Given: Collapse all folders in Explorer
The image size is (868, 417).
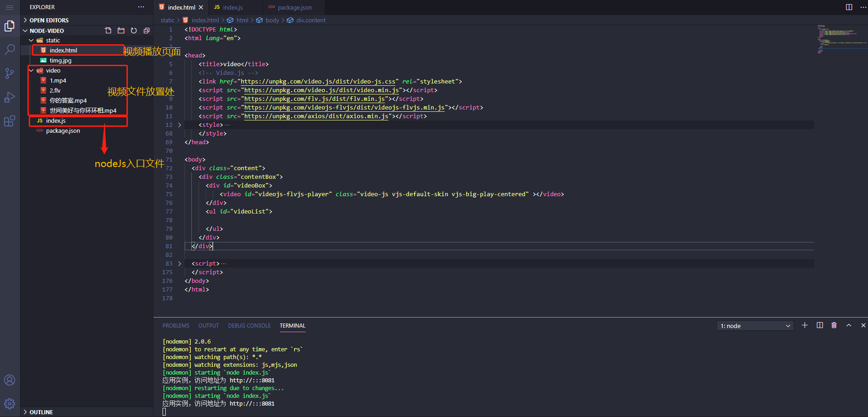Looking at the screenshot, I should tap(147, 31).
